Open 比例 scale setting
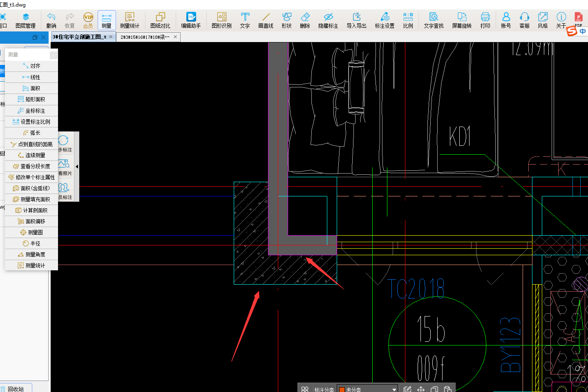Screen dimensions: 588x392 [408, 20]
